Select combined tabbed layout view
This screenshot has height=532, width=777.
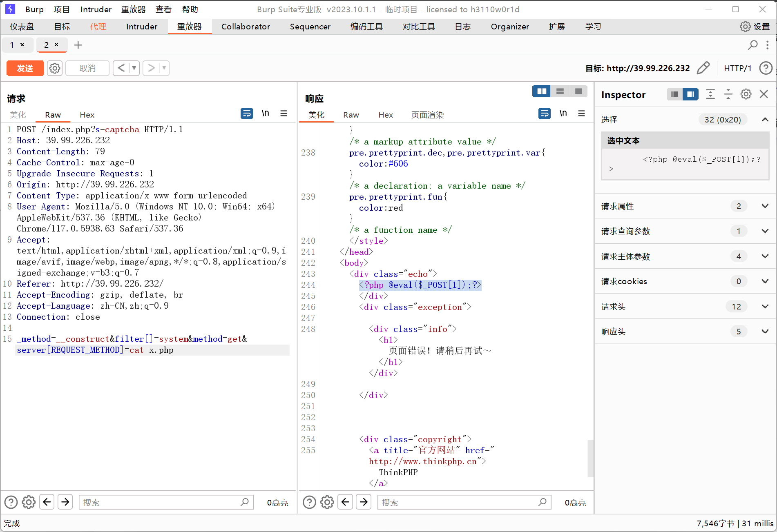pos(578,91)
